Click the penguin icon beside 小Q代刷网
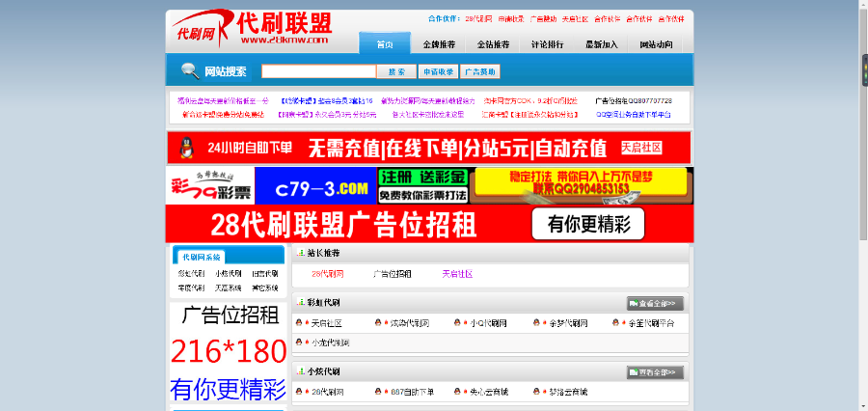 [457, 322]
